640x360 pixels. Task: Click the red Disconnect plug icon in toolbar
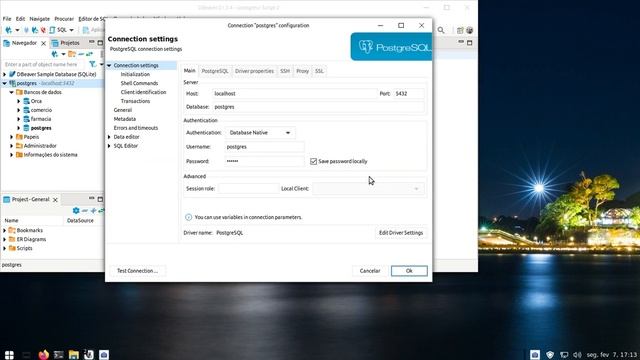[43, 30]
